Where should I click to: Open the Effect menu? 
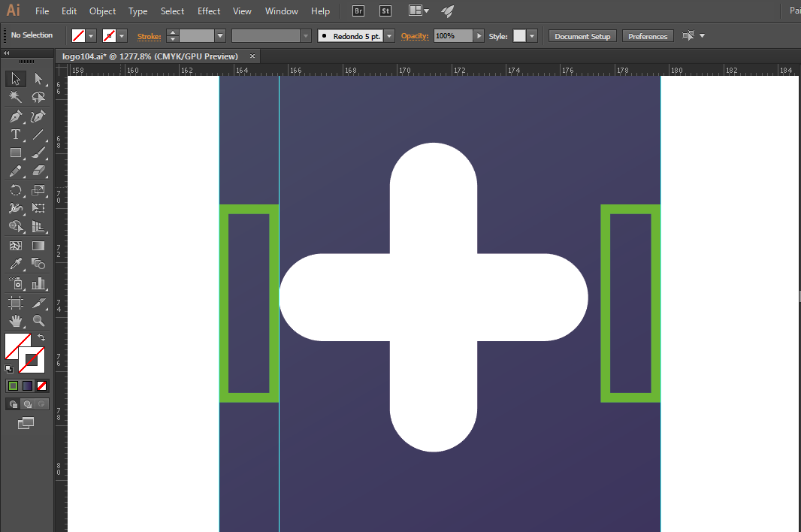tap(209, 11)
